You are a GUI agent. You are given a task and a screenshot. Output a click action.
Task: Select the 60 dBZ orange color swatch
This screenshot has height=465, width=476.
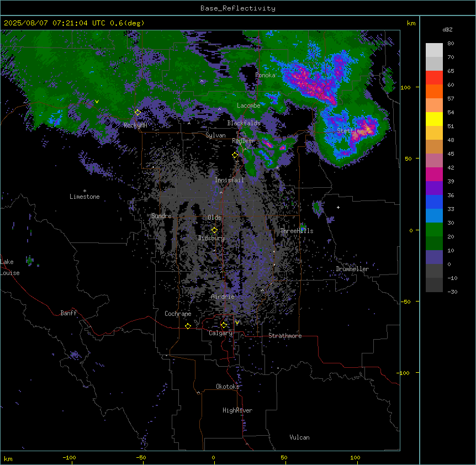point(434,91)
